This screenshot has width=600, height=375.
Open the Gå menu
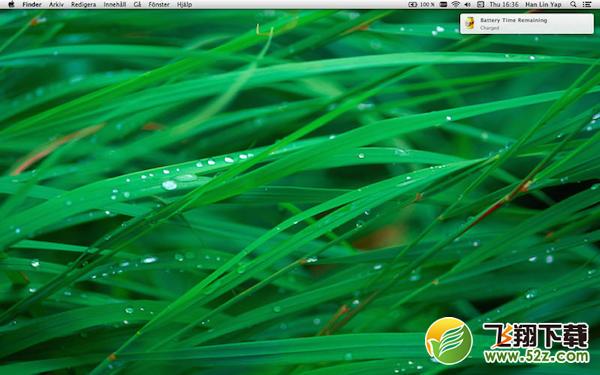(137, 5)
